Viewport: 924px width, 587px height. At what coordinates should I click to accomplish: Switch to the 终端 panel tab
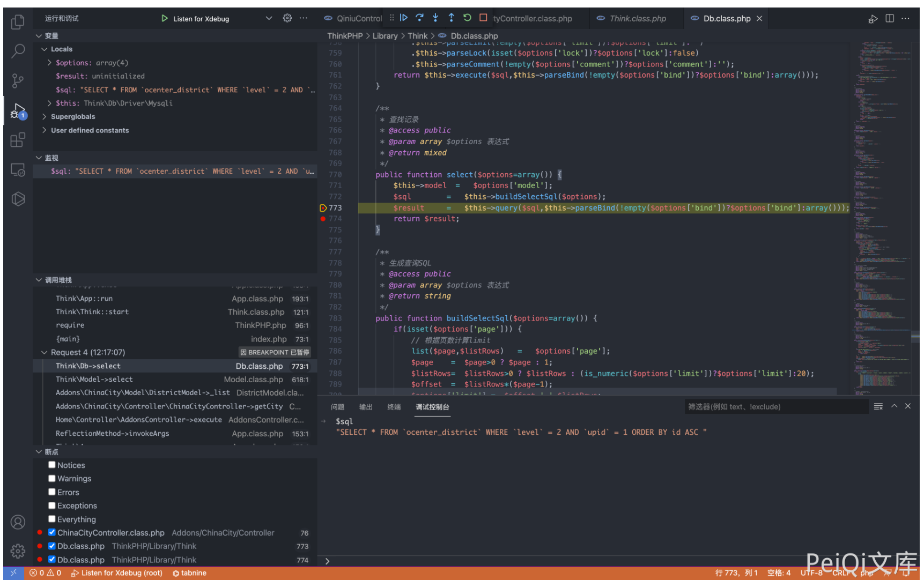(x=394, y=407)
